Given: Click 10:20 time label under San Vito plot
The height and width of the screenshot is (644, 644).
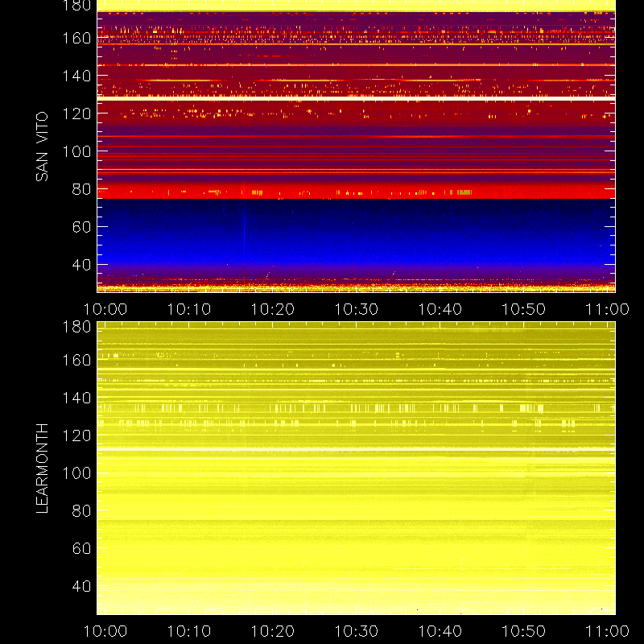Looking at the screenshot, I should 273,309.
